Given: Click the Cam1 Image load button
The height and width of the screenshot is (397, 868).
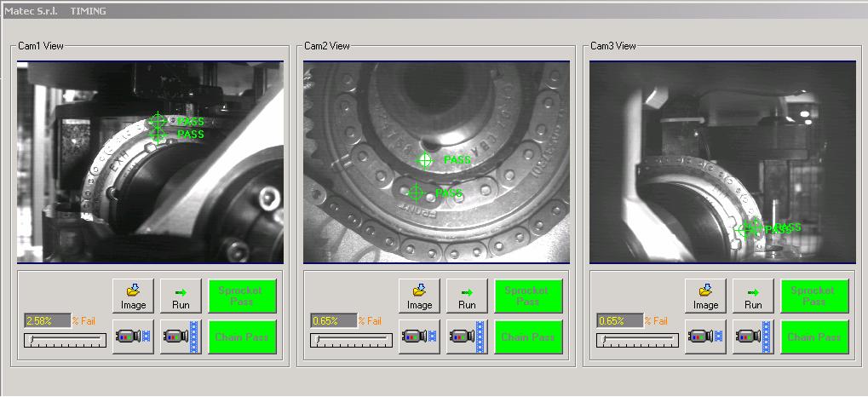Looking at the screenshot, I should pyautogui.click(x=133, y=296).
